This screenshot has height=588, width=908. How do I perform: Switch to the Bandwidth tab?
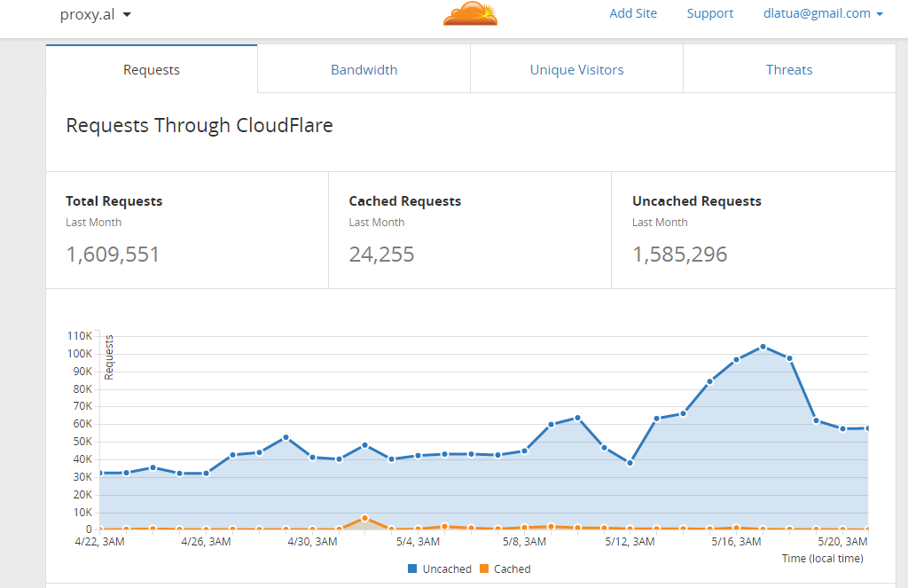pyautogui.click(x=364, y=70)
